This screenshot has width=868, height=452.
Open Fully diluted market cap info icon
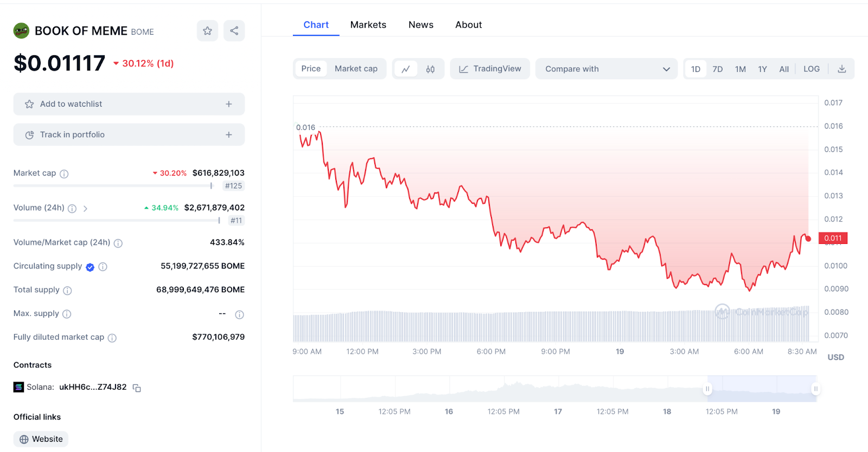112,338
